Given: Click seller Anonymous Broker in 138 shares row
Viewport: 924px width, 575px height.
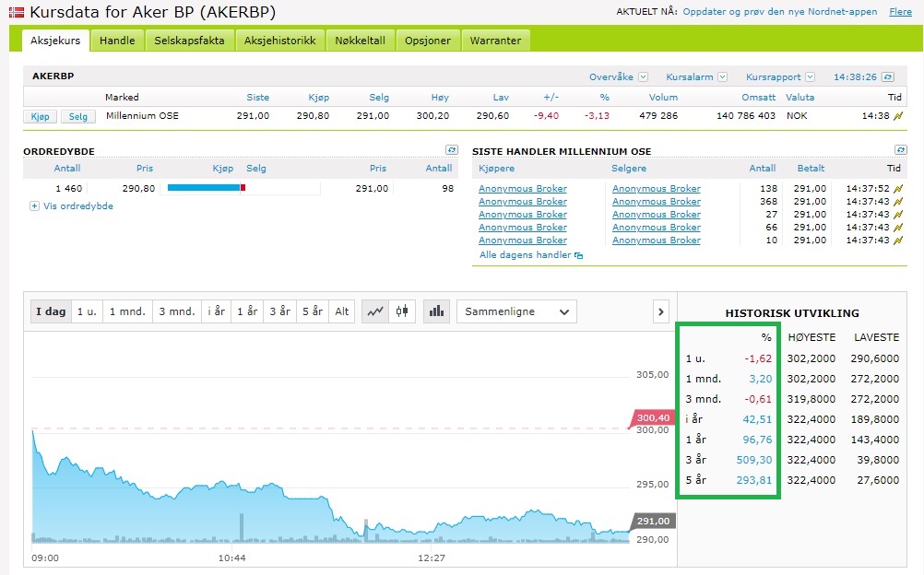Looking at the screenshot, I should 657,189.
